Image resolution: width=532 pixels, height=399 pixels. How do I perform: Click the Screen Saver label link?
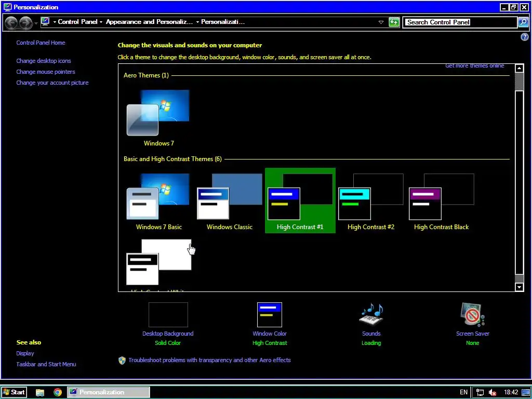coord(473,334)
